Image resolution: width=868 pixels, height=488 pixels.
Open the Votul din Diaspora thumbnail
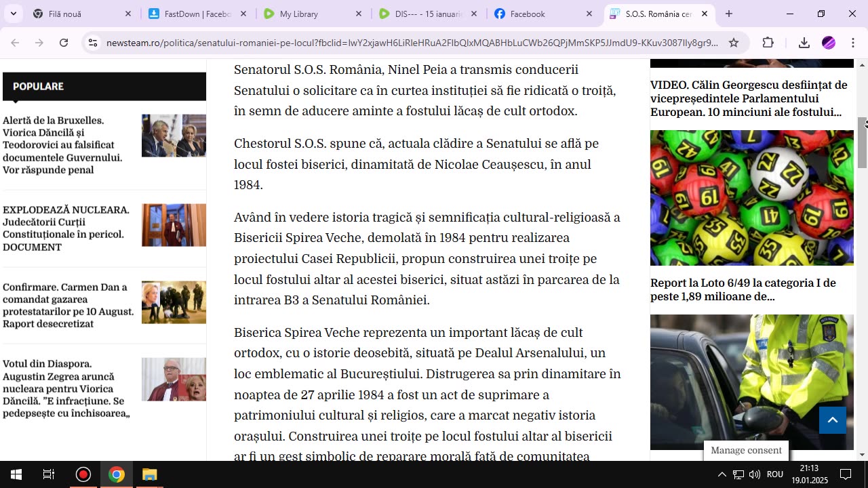tap(174, 379)
